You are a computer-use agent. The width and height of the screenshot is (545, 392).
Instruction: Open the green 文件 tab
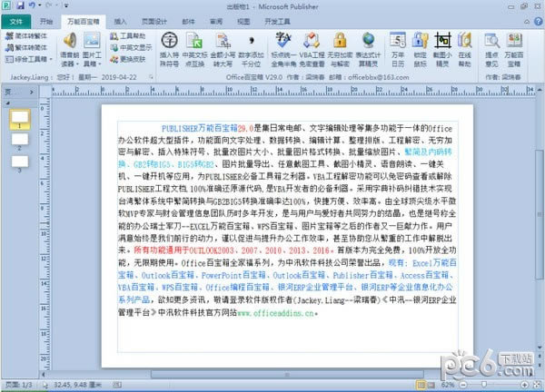click(16, 22)
